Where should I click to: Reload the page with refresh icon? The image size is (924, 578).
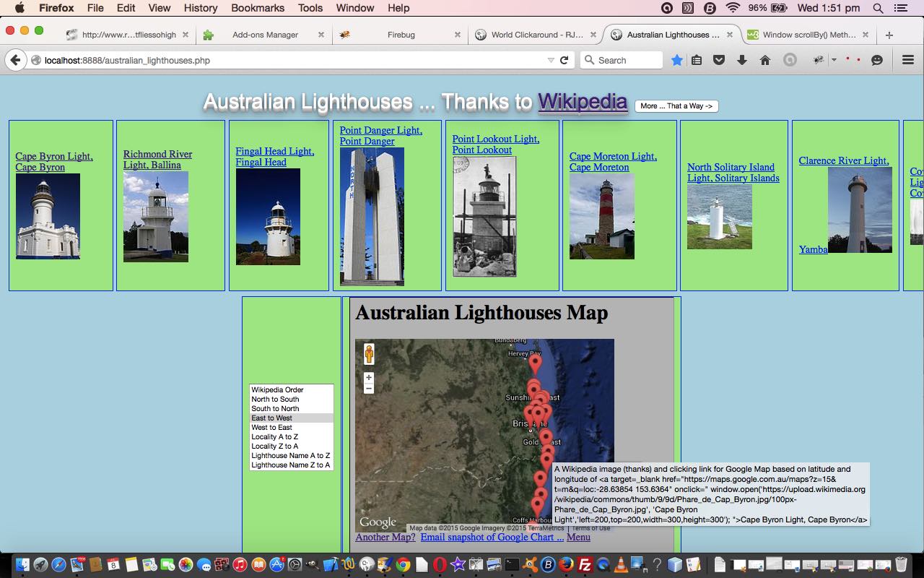pyautogui.click(x=565, y=60)
